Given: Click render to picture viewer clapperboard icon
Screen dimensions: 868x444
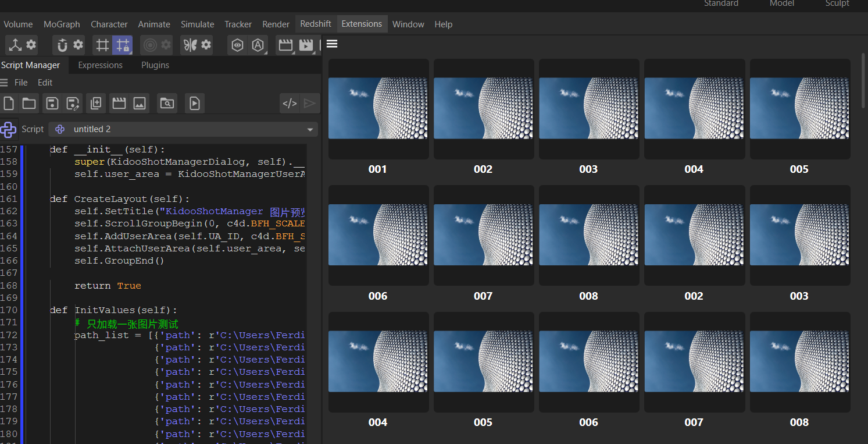Looking at the screenshot, I should tap(306, 45).
